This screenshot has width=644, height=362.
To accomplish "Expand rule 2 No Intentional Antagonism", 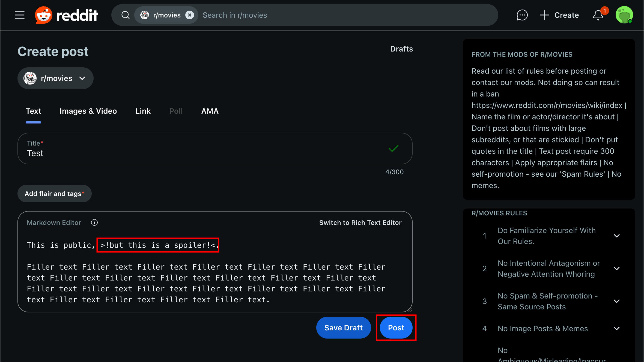I will coord(617,269).
